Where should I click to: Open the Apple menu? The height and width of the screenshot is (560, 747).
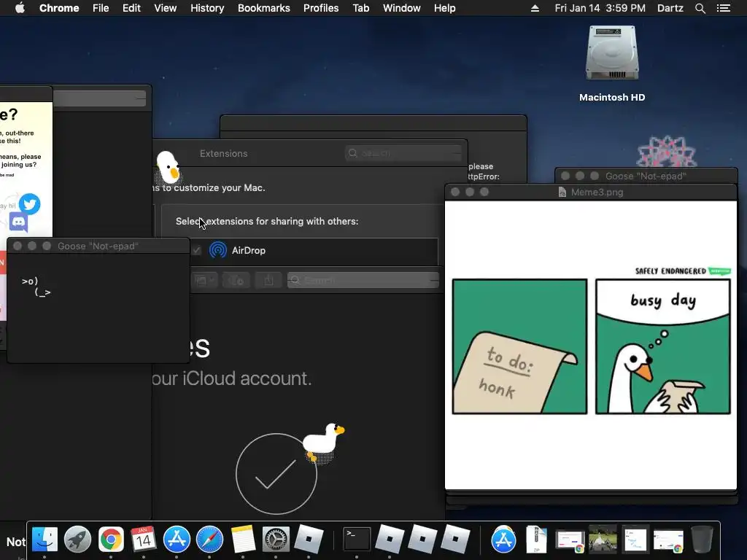(20, 8)
